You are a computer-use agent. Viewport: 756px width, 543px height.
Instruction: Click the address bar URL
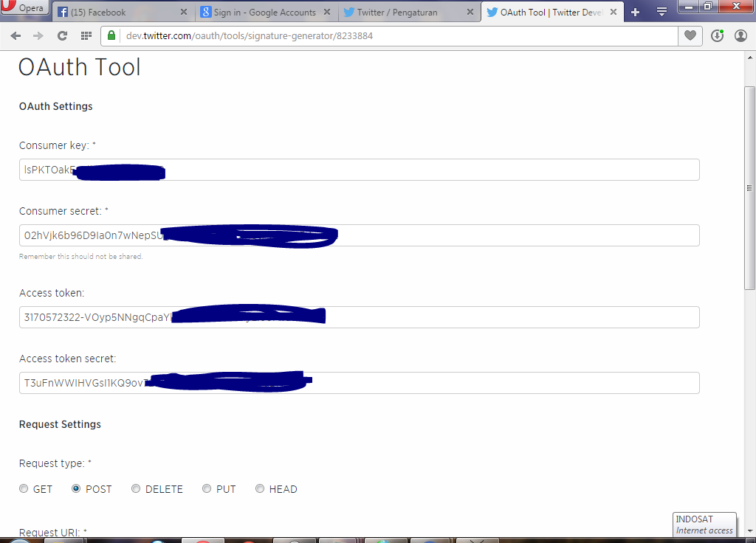pos(250,35)
